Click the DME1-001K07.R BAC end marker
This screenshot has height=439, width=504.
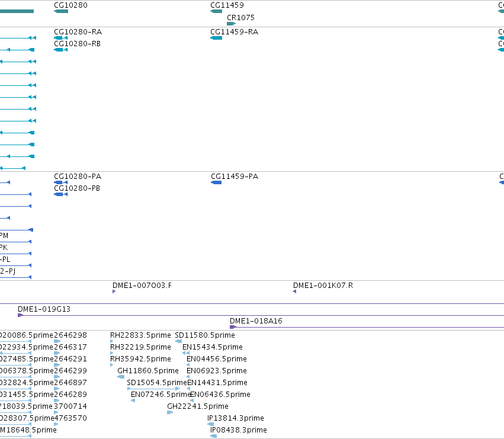click(x=295, y=291)
